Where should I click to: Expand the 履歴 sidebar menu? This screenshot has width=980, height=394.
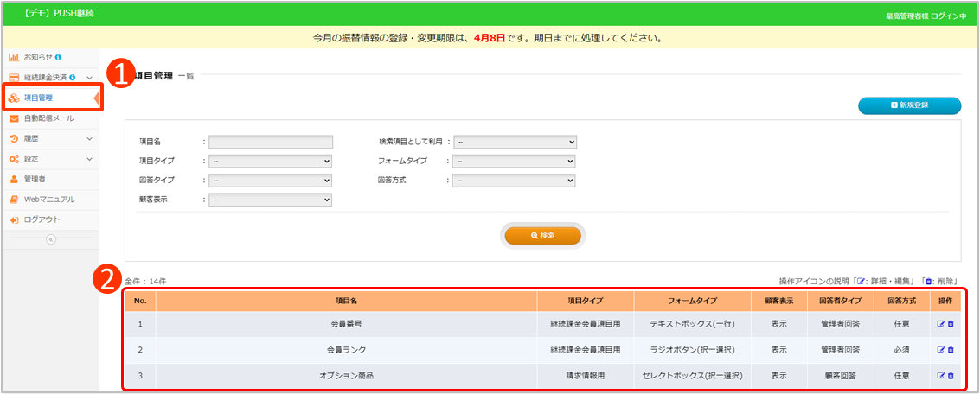(50, 138)
